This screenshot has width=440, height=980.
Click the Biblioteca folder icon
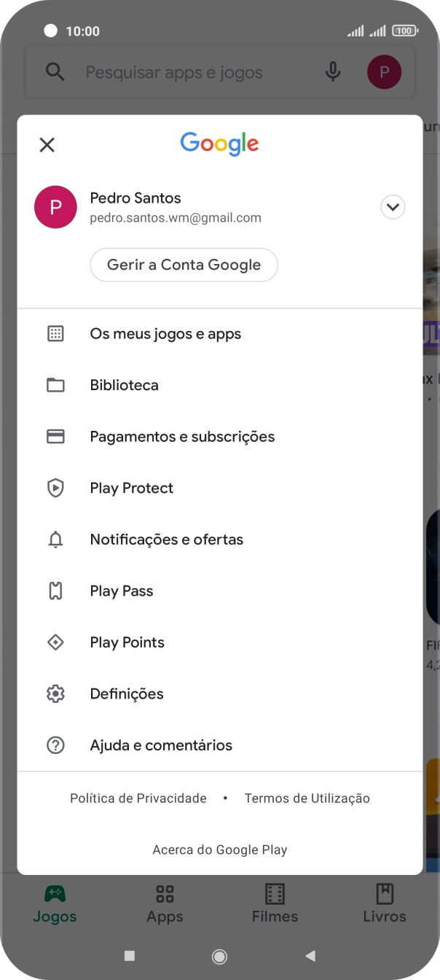(55, 385)
